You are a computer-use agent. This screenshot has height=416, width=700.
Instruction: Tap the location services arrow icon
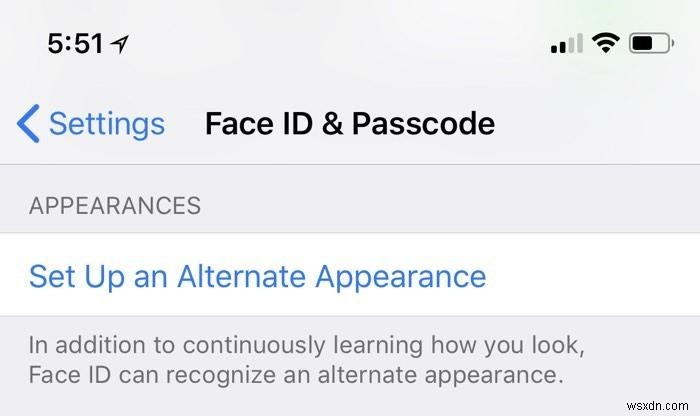click(x=120, y=44)
